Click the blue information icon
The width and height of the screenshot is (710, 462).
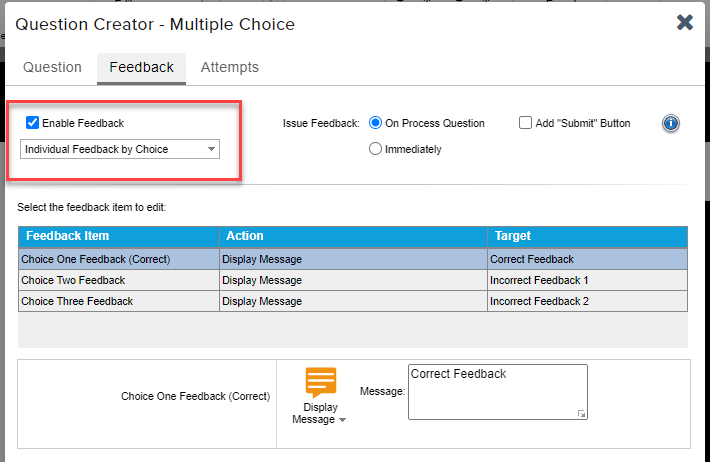tap(671, 123)
